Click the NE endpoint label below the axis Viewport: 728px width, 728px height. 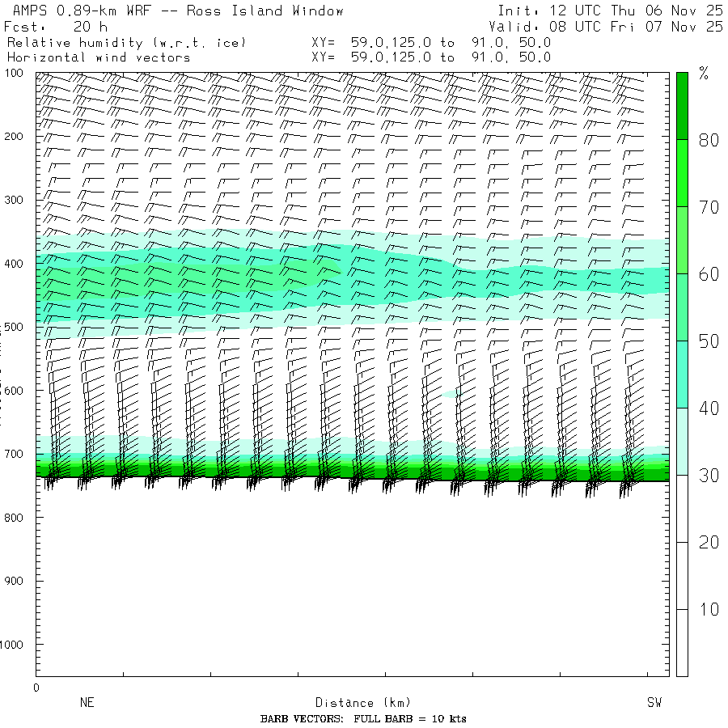[87, 703]
